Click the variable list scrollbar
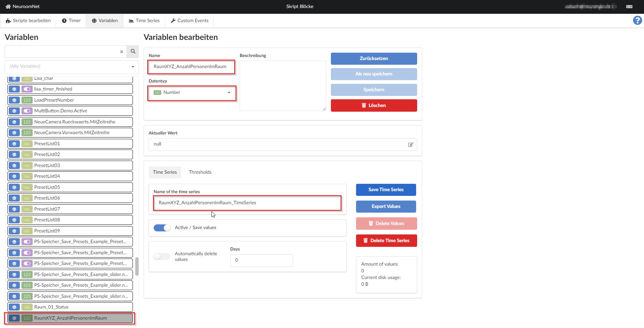644x328 pixels. pyautogui.click(x=137, y=267)
